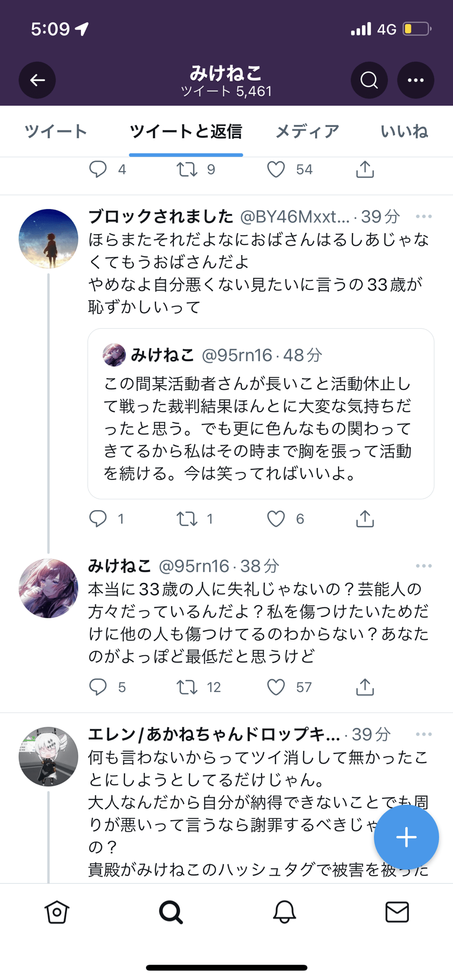Switch to the ツイート tab
Viewport: 453px width, 980px height.
pyautogui.click(x=56, y=131)
